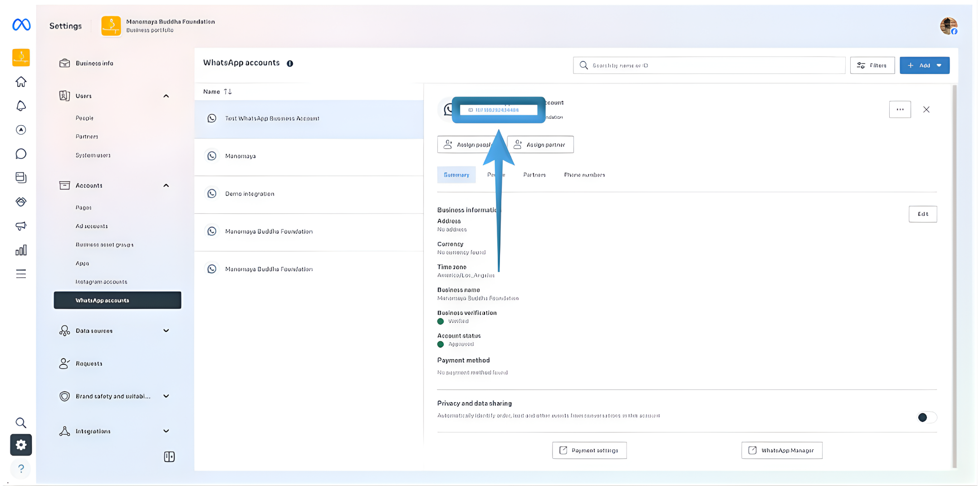This screenshot has width=980, height=486.
Task: Collapse the Users section
Action: (166, 96)
